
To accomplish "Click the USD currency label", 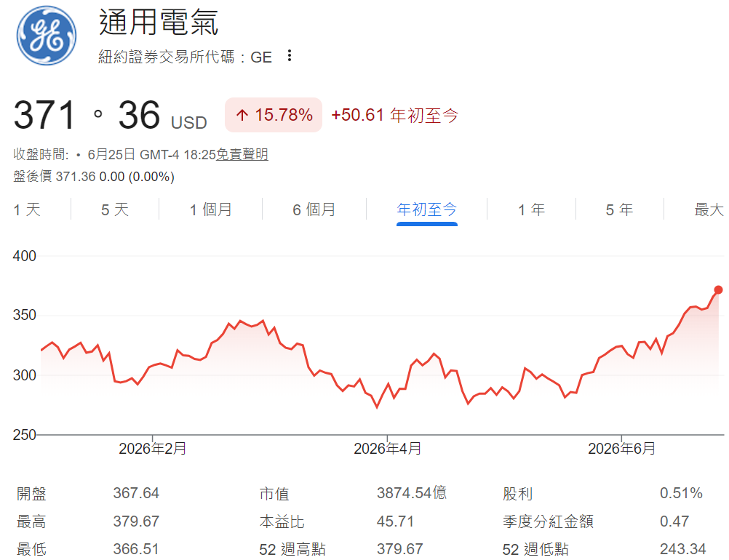I will click(x=188, y=123).
